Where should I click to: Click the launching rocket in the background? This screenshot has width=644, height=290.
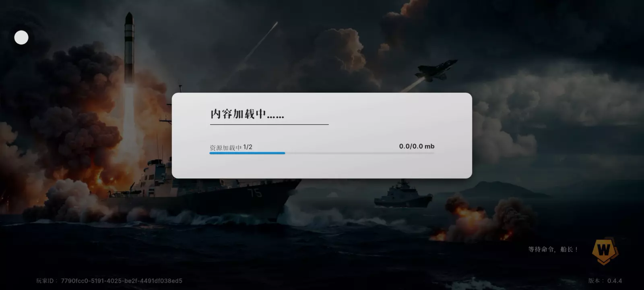129,48
